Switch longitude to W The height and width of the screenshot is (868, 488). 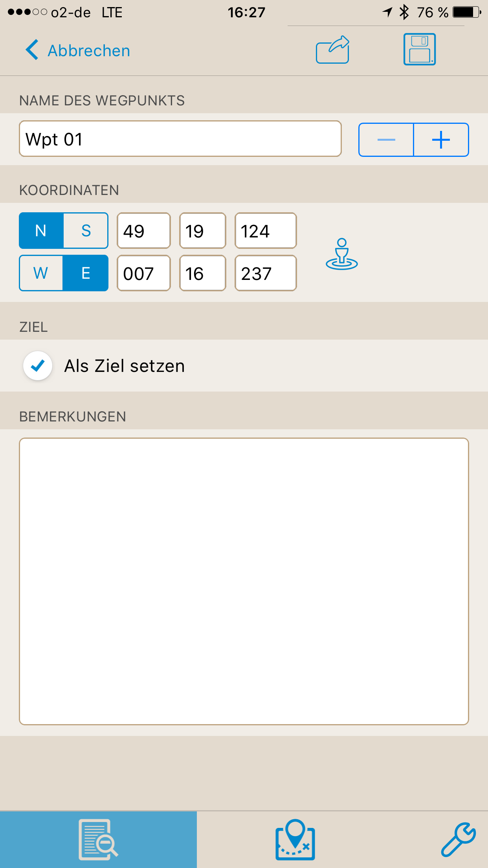click(41, 273)
